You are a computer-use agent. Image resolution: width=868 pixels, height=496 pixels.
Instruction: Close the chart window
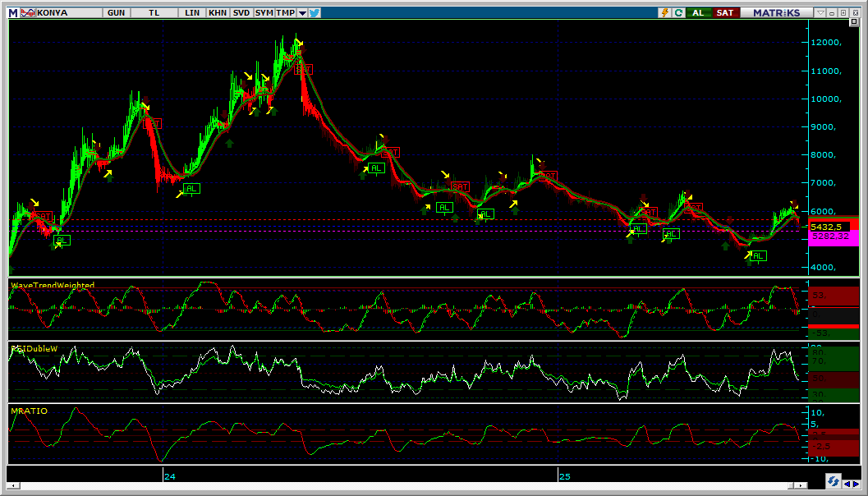pyautogui.click(x=854, y=12)
